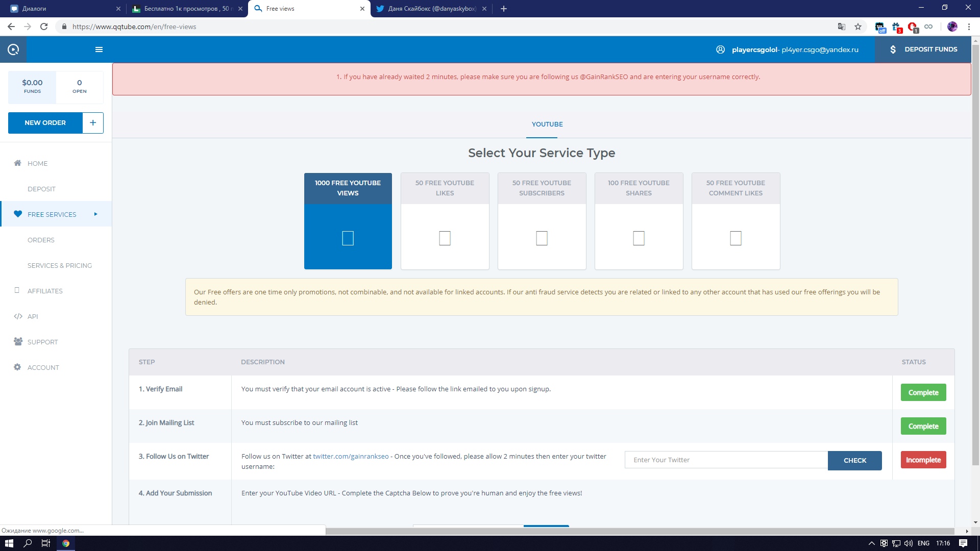Click the Home house icon
Image resolution: width=980 pixels, height=551 pixels.
tap(18, 163)
